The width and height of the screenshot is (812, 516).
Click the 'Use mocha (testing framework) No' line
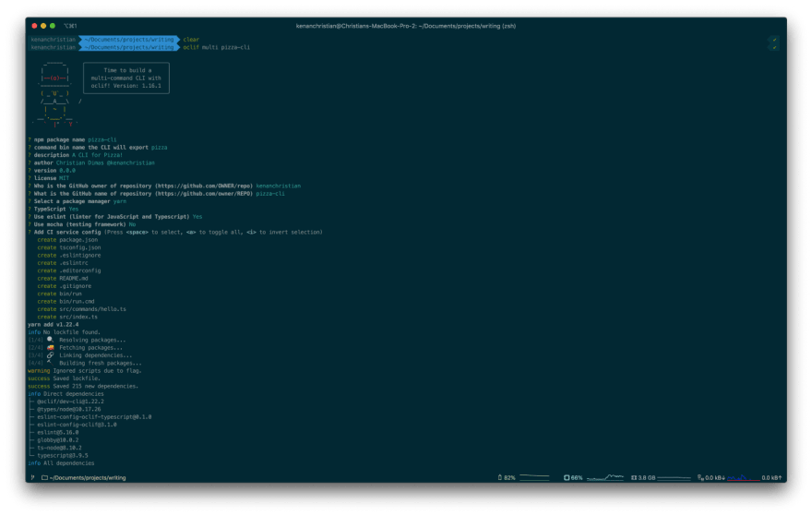click(82, 224)
